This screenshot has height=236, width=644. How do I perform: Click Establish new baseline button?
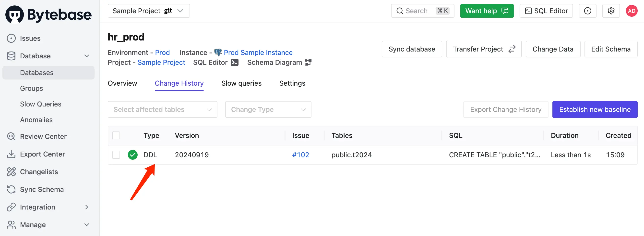click(x=595, y=109)
